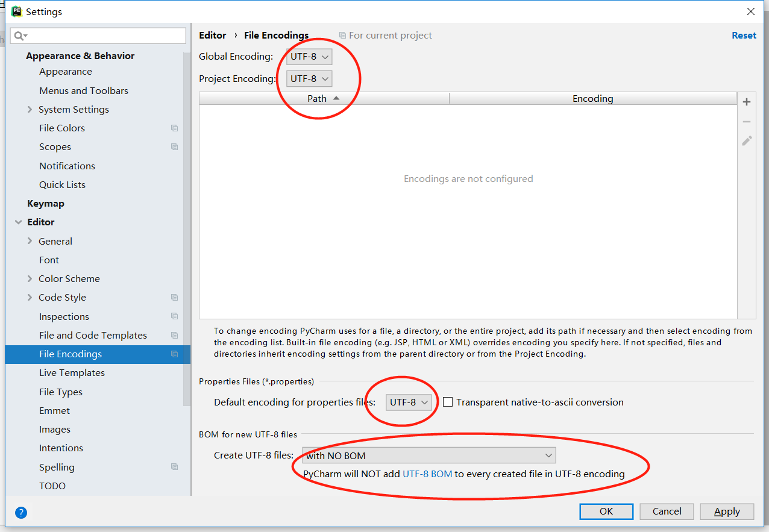Click the PyCharm icon in title bar
The height and width of the screenshot is (532, 769).
click(x=16, y=11)
